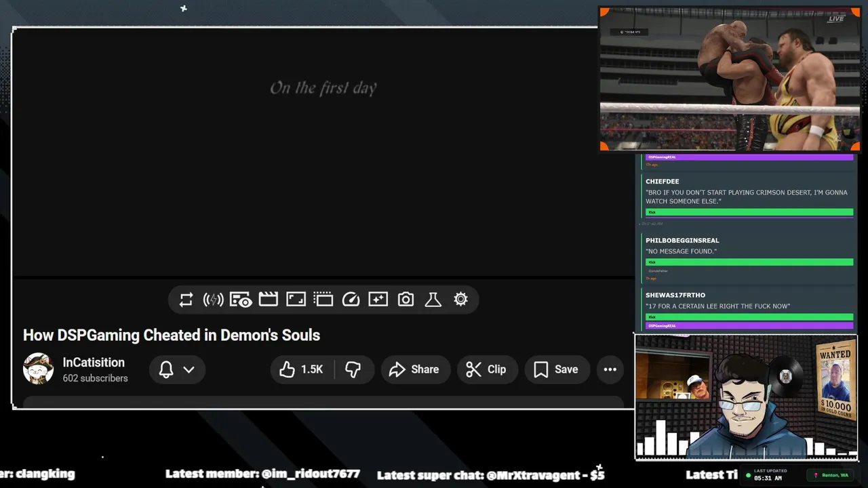The height and width of the screenshot is (488, 868).
Task: Click the video filters sparkle icon
Action: tap(378, 300)
